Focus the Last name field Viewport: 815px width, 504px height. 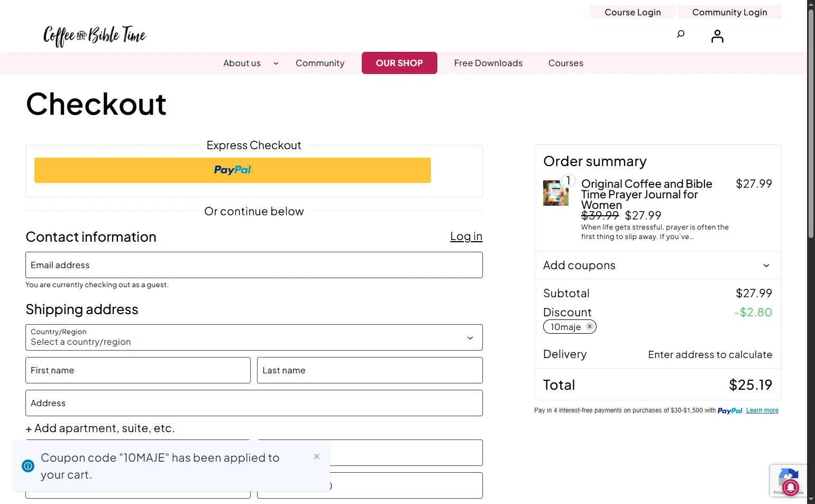coord(370,370)
